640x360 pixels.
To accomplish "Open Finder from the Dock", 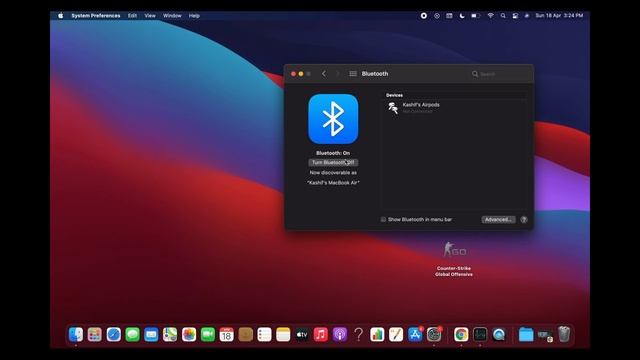I will (76, 335).
